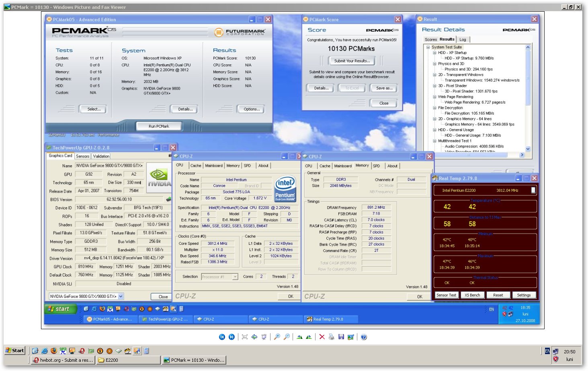Click the orange gear quick launch icon

coord(109,351)
